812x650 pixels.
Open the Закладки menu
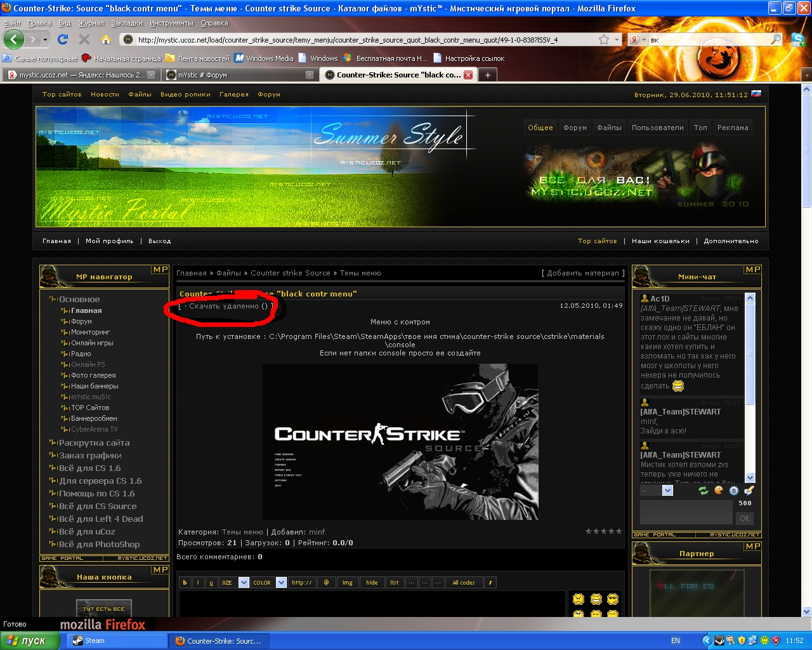coord(127,23)
